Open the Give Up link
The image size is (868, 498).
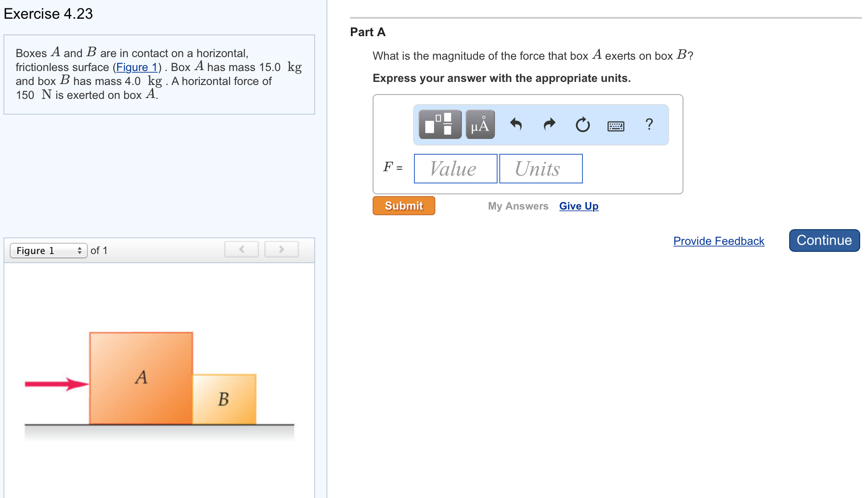pos(578,206)
